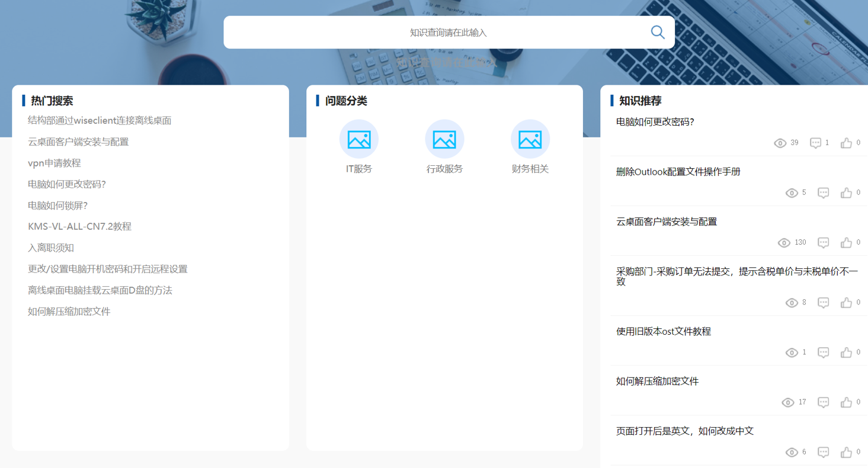The image size is (868, 468).
Task: Open the 财务相关 category icon
Action: (x=530, y=139)
